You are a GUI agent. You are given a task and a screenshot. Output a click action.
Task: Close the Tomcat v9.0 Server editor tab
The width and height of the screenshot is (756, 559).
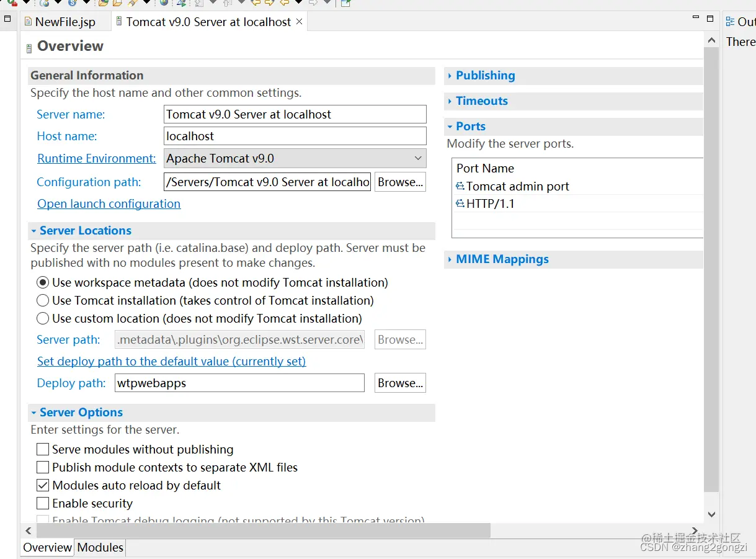click(299, 22)
